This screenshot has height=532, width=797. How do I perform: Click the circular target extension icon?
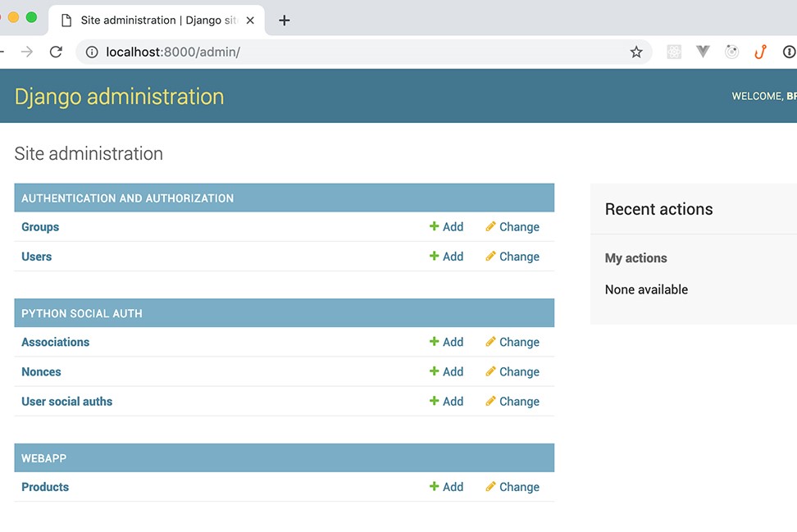click(732, 52)
